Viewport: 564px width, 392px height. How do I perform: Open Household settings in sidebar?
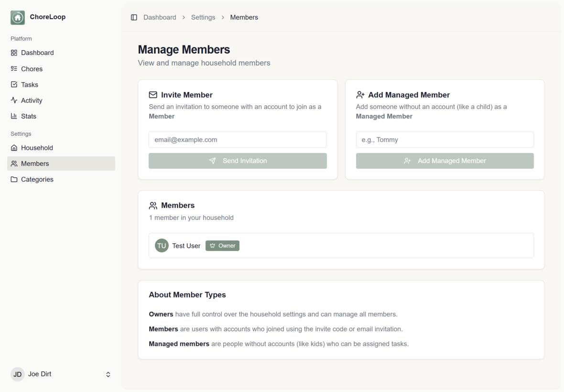[61, 148]
